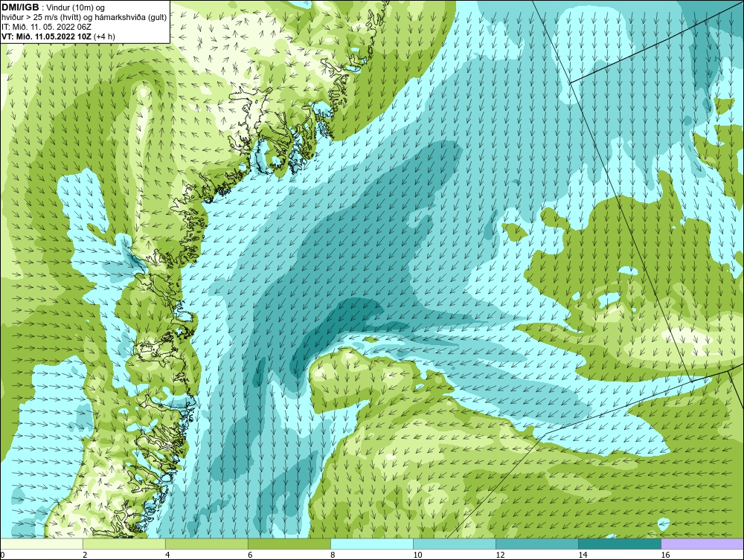The height and width of the screenshot is (560, 744).
Task: Click the legend label '16'
Action: pyautogui.click(x=665, y=555)
